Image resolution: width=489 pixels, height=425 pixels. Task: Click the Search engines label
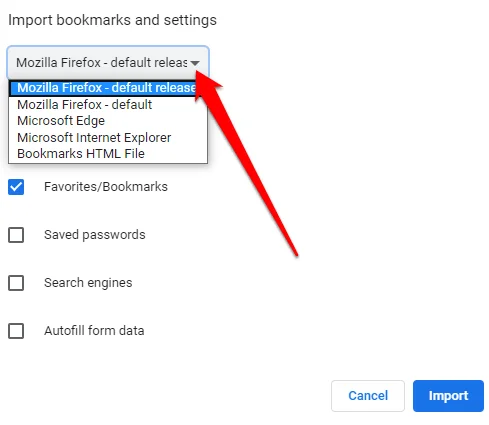(88, 283)
